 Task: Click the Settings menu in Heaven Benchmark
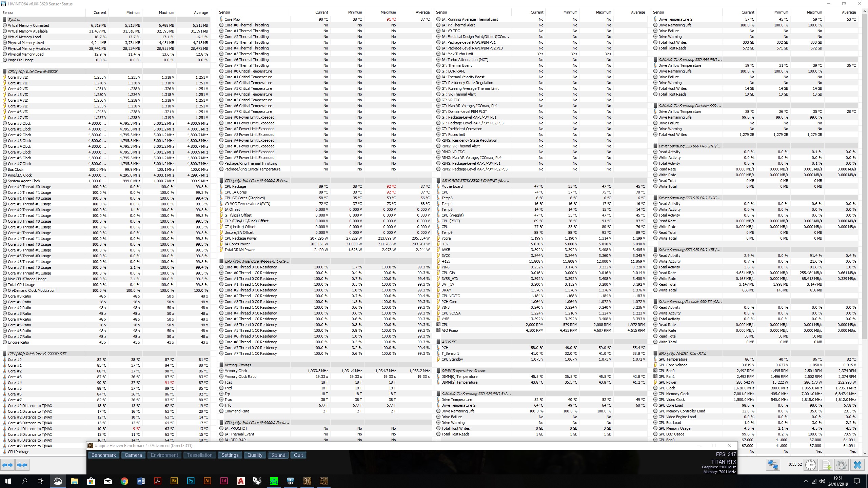(x=230, y=455)
